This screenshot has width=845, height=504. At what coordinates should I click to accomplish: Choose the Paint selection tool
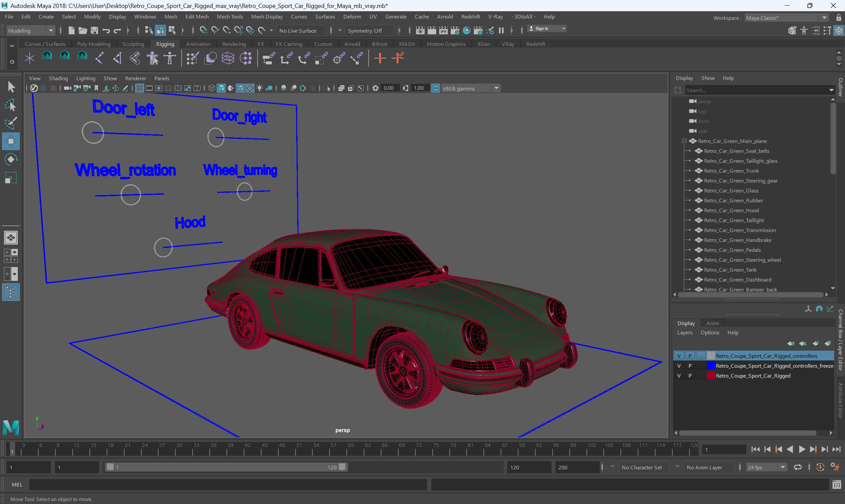point(11,124)
